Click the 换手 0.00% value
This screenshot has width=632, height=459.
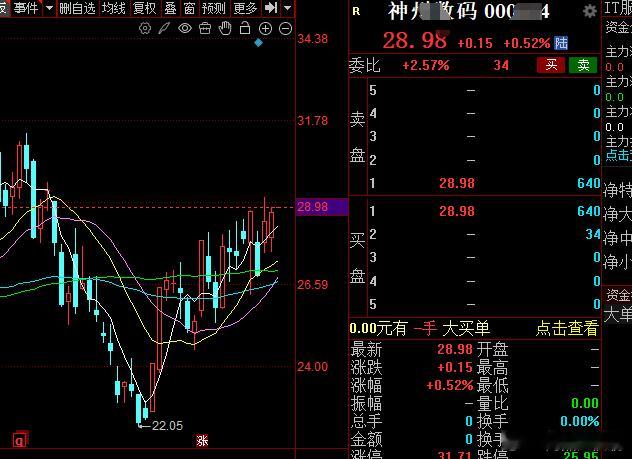(x=580, y=421)
